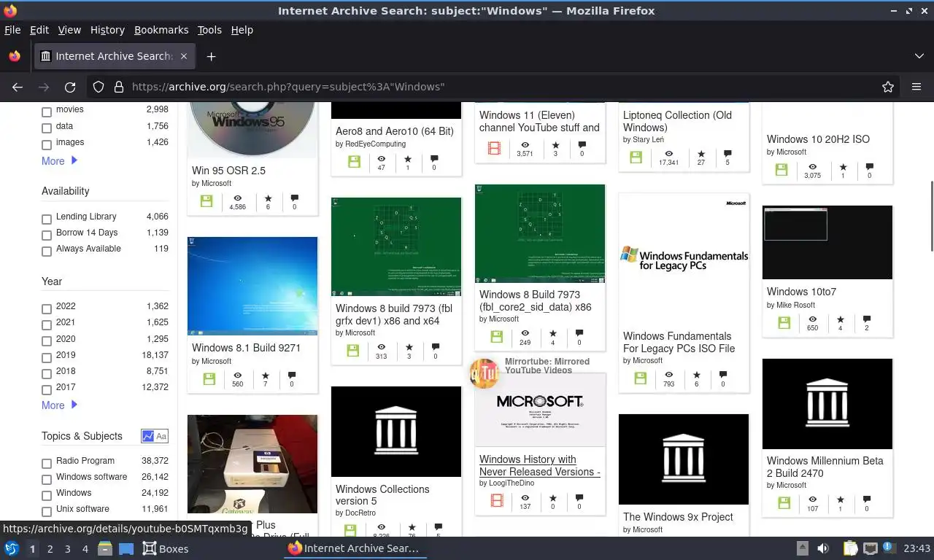The height and width of the screenshot is (560, 934).
Task: Open the Windows 8.1 Build 9271 title
Action: pos(246,348)
